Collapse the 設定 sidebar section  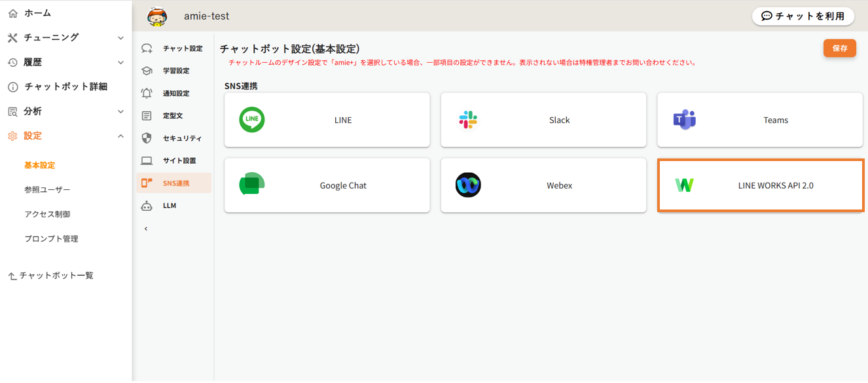pyautogui.click(x=120, y=136)
